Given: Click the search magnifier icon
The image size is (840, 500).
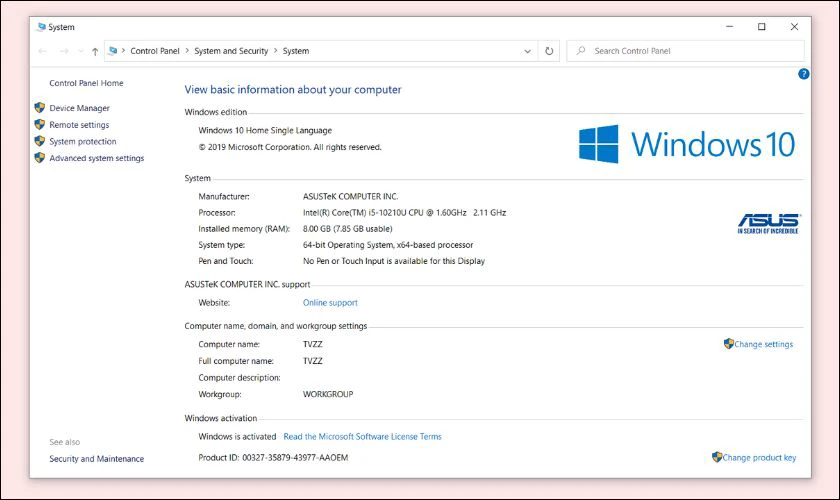Looking at the screenshot, I should pos(581,51).
